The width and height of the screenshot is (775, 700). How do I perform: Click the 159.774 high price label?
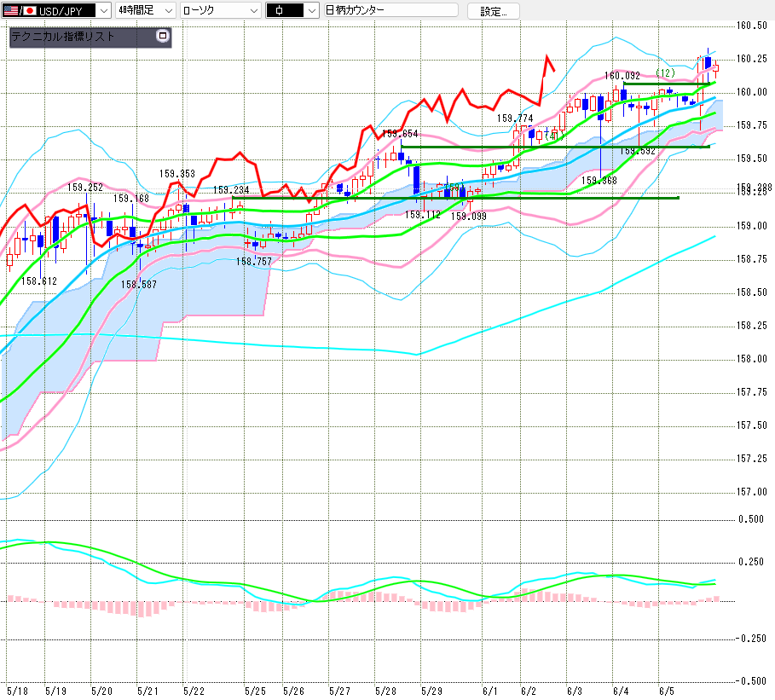click(x=515, y=119)
